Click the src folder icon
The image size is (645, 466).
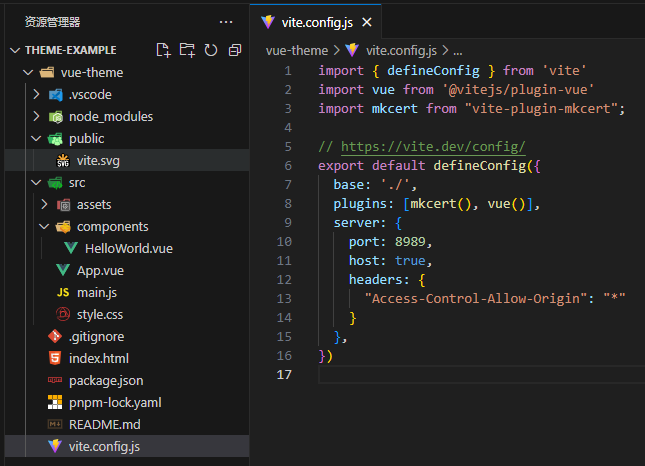click(55, 183)
